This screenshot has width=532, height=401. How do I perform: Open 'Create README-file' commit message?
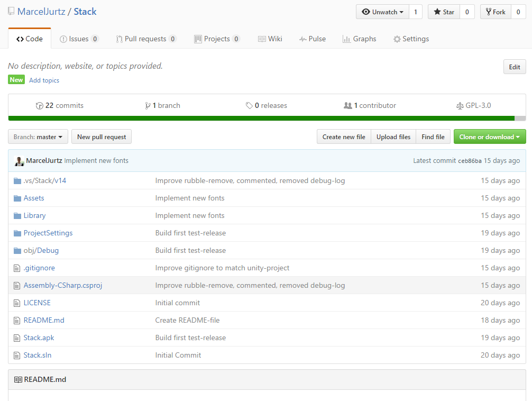pyautogui.click(x=187, y=320)
